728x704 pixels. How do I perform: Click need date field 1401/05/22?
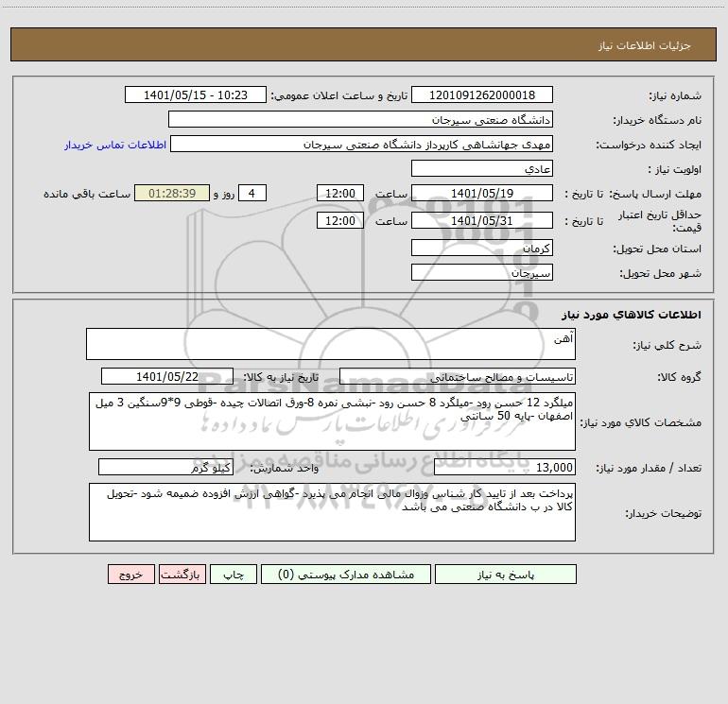(x=167, y=376)
